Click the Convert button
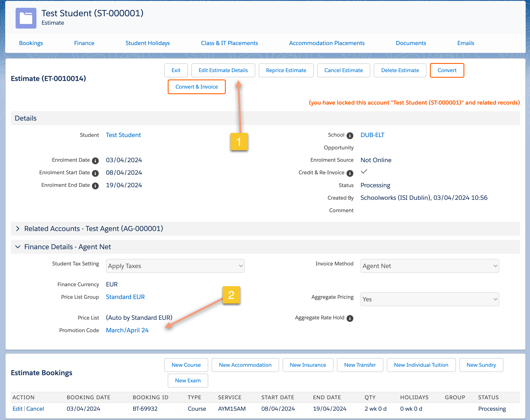Image resolution: width=530 pixels, height=420 pixels. coord(447,70)
